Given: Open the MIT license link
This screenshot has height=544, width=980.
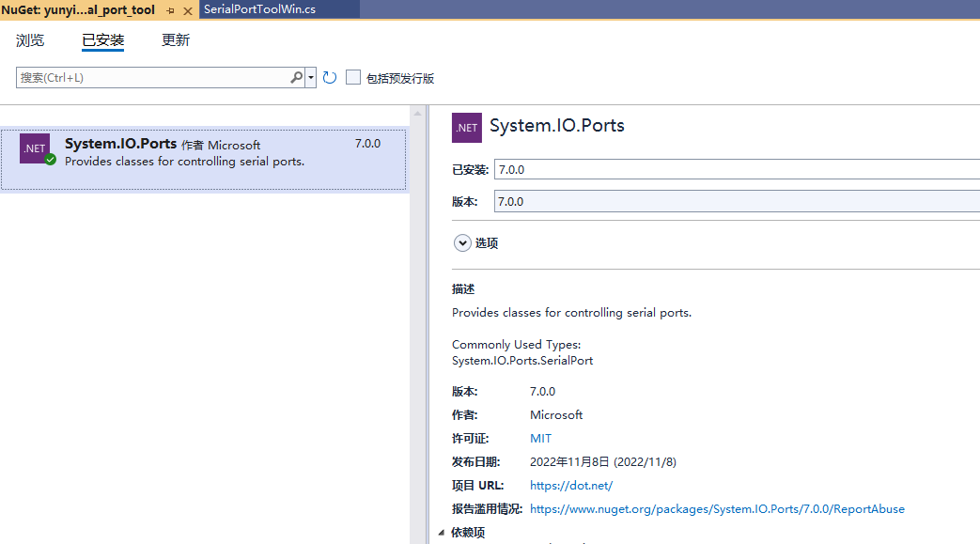Looking at the screenshot, I should tap(541, 439).
